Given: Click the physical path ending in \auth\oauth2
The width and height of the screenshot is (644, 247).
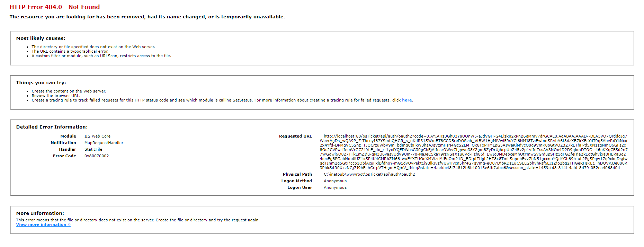Looking at the screenshot, I should (x=369, y=175).
